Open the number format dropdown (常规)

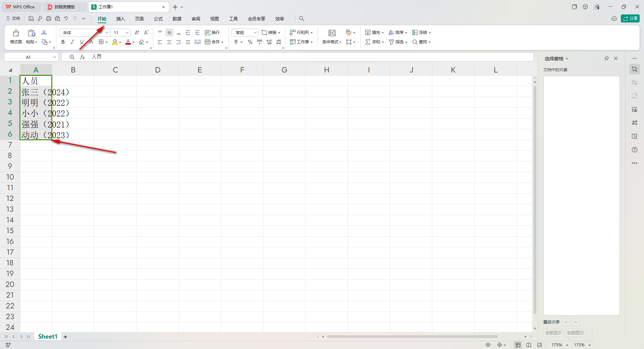click(x=255, y=33)
